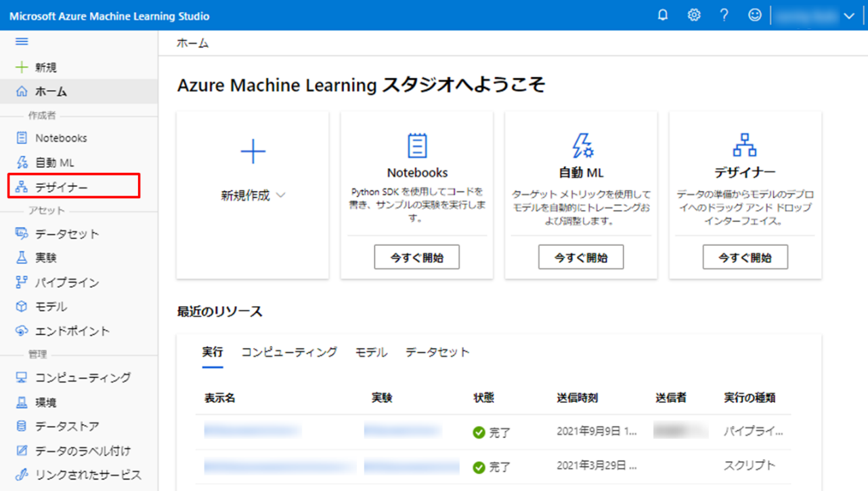Switch to the 実行 tab

213,352
